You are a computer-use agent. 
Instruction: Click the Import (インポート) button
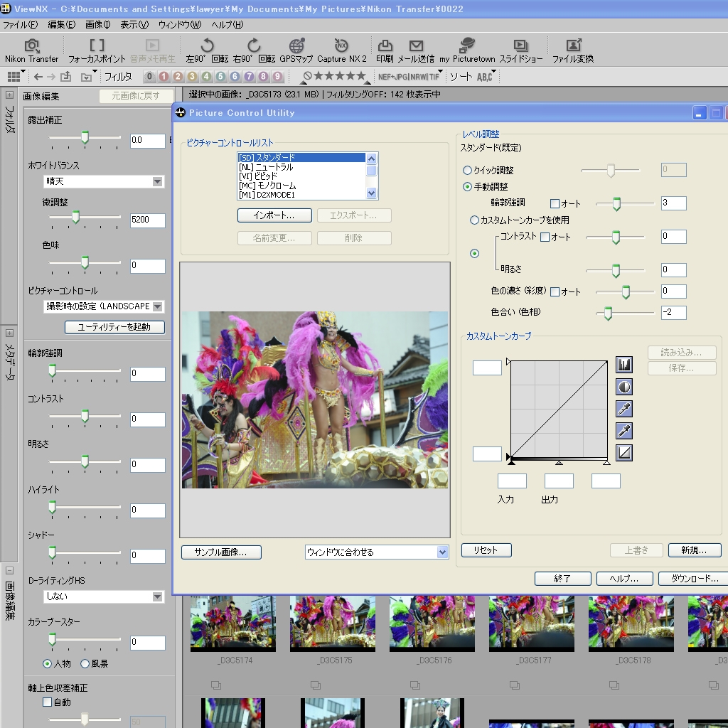pos(274,215)
